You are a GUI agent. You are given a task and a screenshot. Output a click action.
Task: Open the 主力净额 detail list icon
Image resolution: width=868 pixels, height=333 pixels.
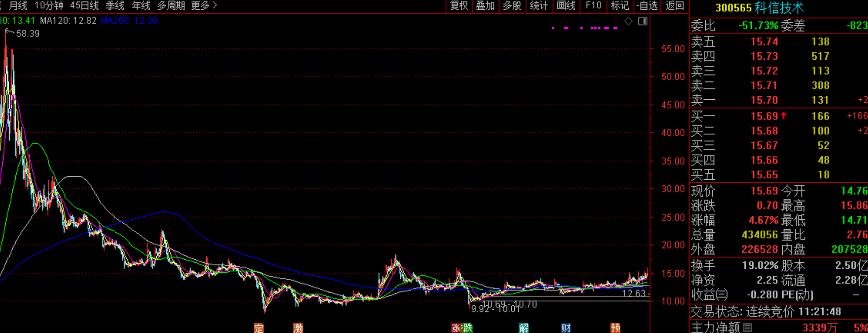747,327
